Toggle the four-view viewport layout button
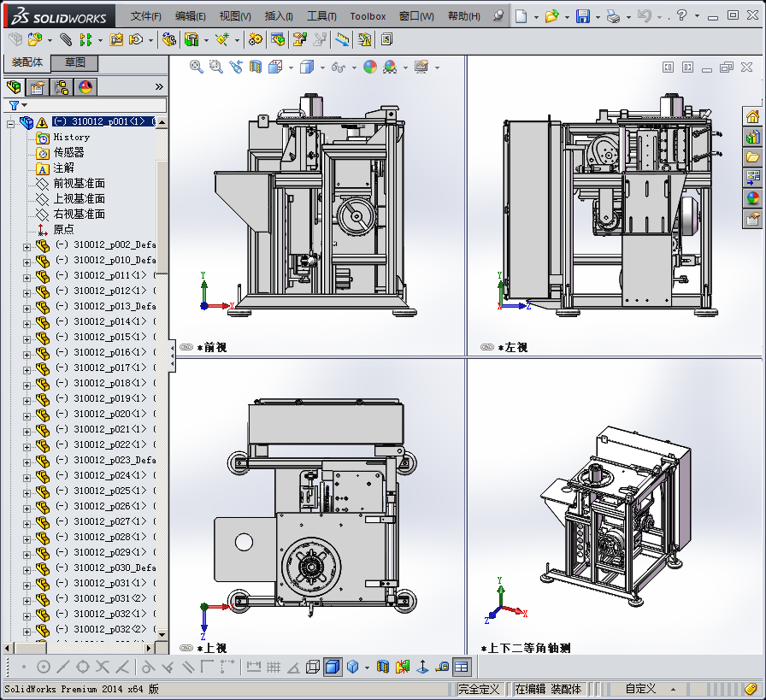 462,667
